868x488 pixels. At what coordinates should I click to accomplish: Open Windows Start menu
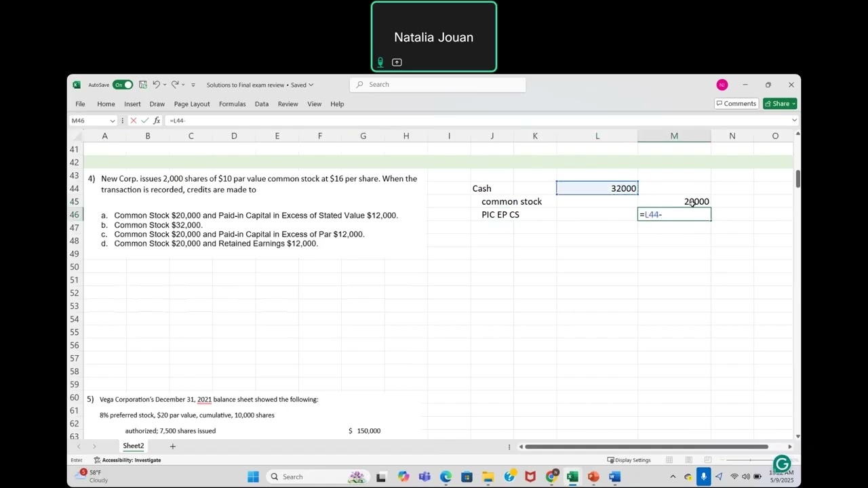(253, 476)
